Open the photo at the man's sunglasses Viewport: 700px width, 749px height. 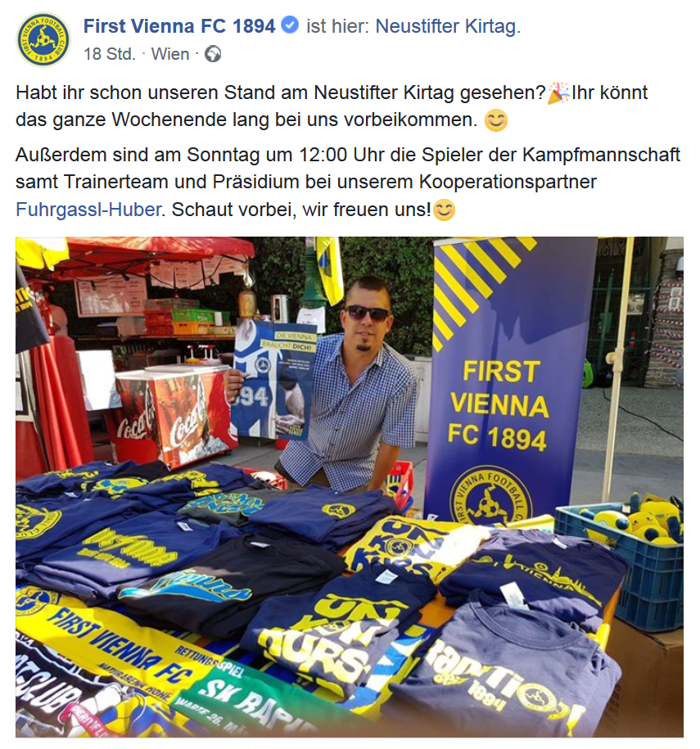(x=367, y=314)
